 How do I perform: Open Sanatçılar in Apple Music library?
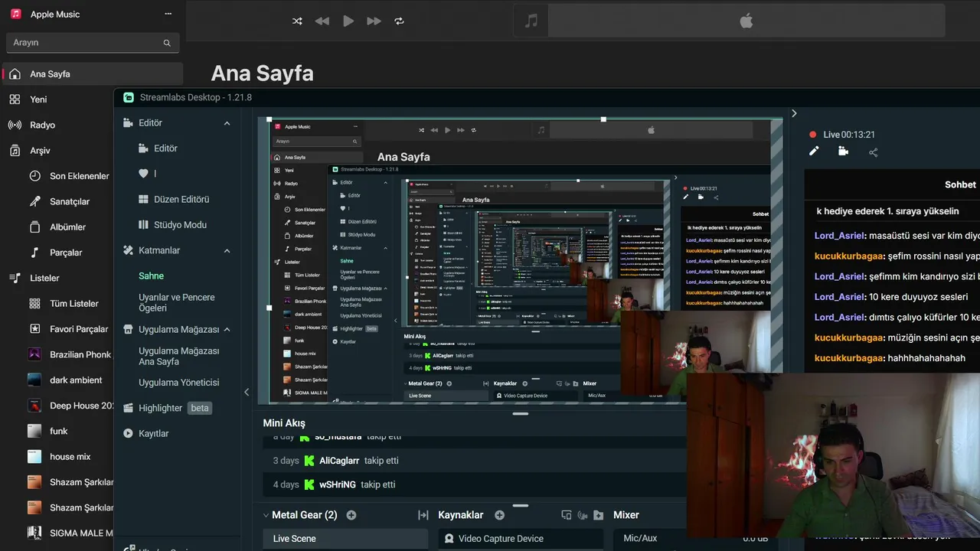tap(69, 201)
